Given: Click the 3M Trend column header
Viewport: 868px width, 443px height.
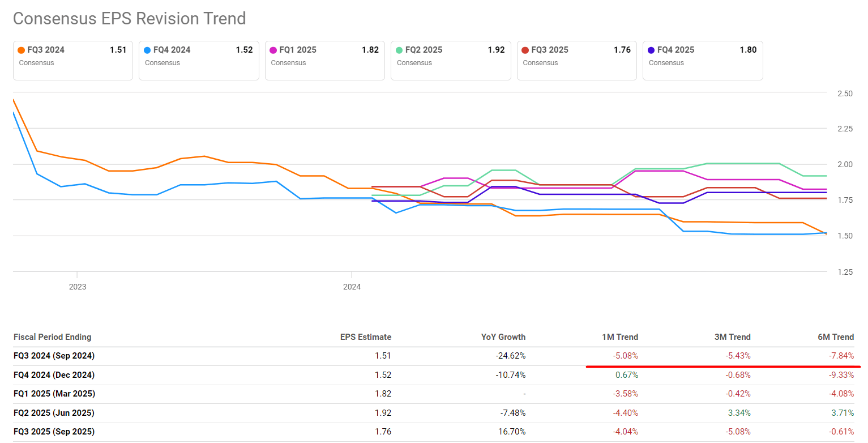Looking at the screenshot, I should click(732, 337).
